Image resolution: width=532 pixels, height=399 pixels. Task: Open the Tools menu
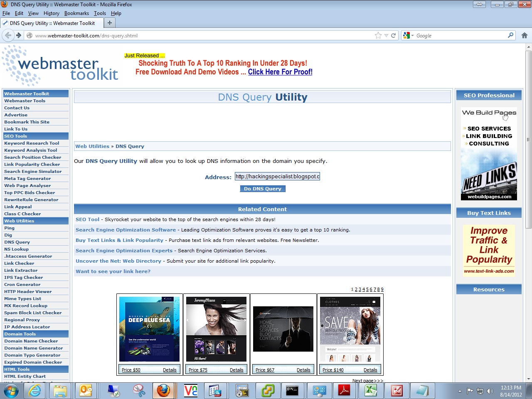100,13
